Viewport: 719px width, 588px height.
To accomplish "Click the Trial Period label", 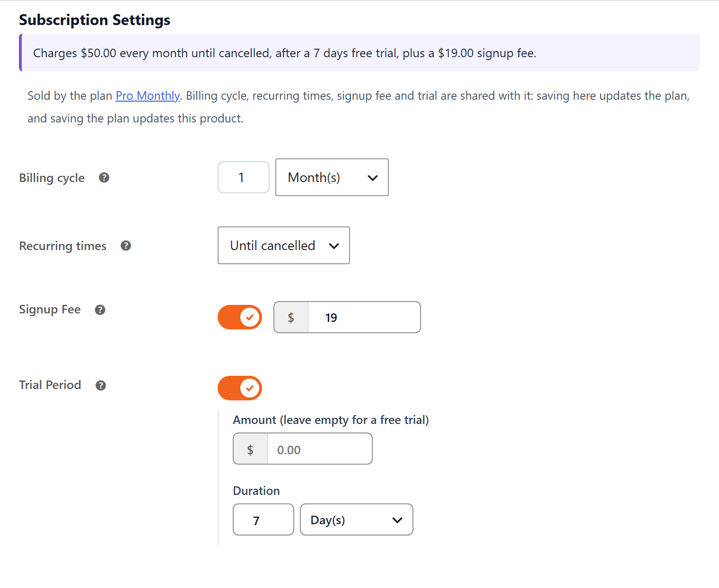I will point(50,385).
